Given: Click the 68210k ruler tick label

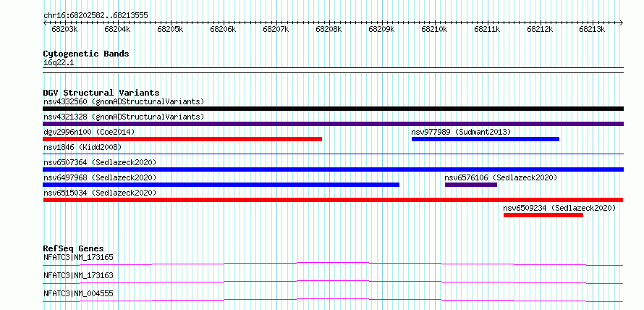Looking at the screenshot, I should click(434, 30).
